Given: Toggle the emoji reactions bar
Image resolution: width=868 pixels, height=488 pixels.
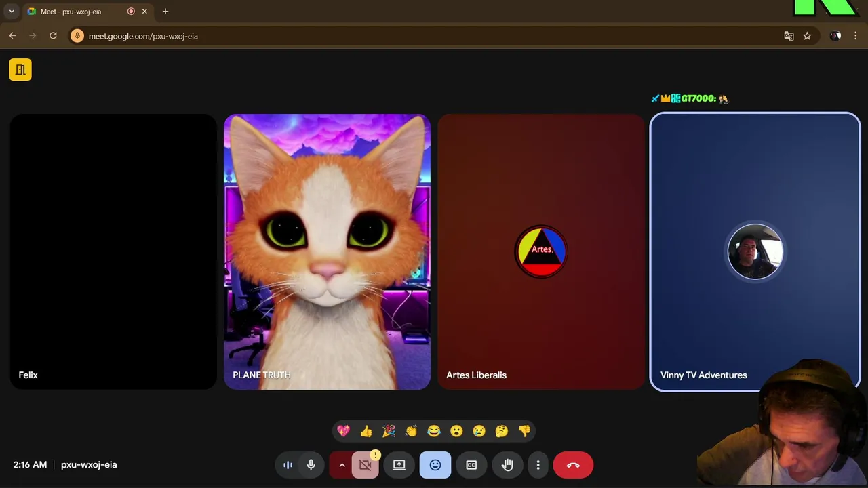Looking at the screenshot, I should pos(435,465).
